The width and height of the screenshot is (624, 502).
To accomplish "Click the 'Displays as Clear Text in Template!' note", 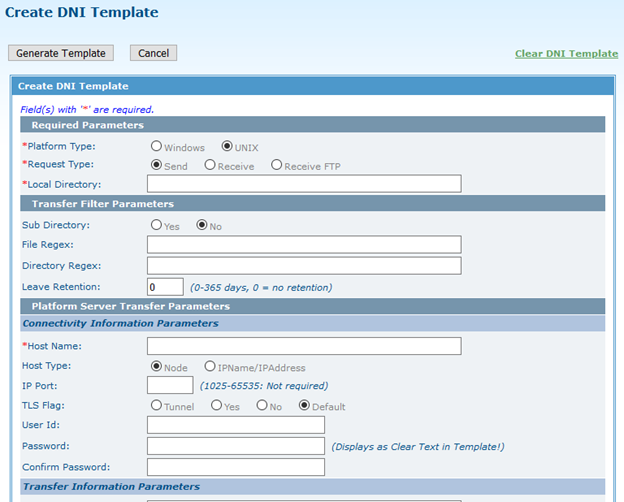I will pyautogui.click(x=418, y=447).
